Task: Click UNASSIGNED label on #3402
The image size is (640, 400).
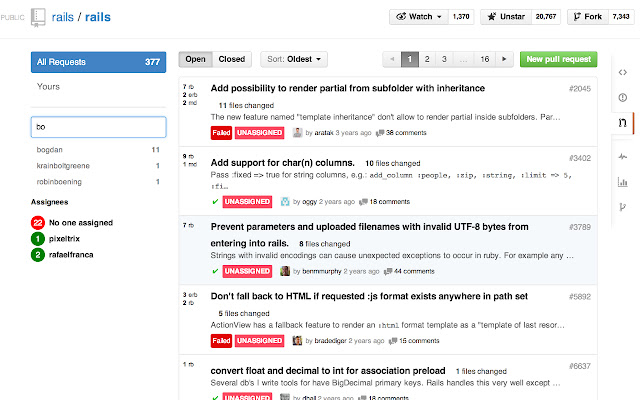Action: [247, 202]
